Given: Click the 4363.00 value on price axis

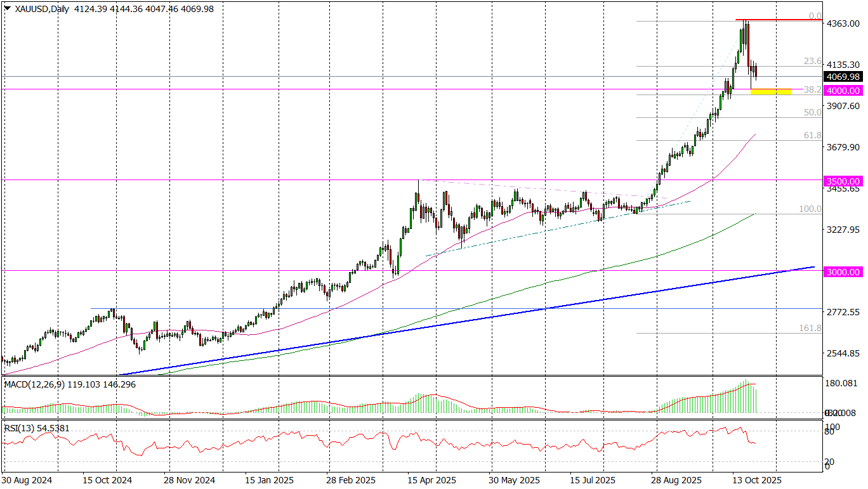Looking at the screenshot, I should (843, 23).
